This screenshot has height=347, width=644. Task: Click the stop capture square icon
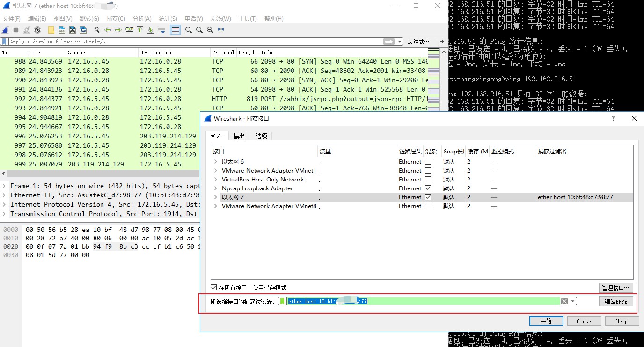16,30
